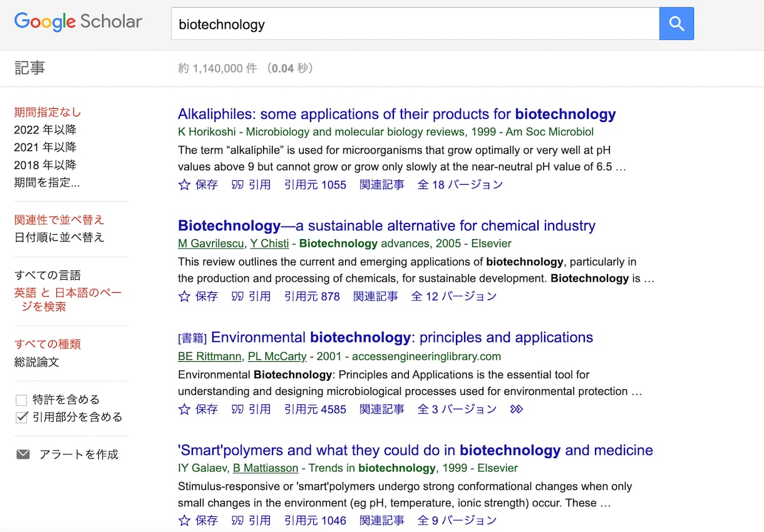Open author PL McCarty profile
This screenshot has height=532, width=764.
click(x=277, y=357)
